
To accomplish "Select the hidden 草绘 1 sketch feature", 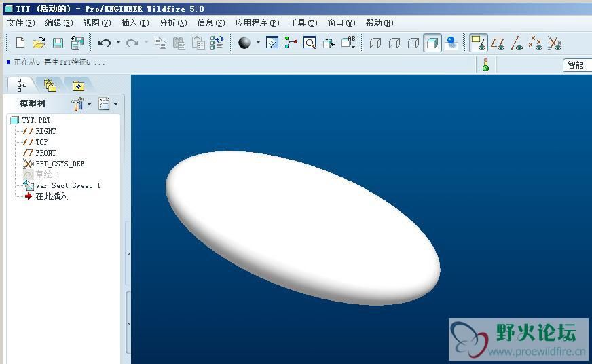I will click(41, 175).
